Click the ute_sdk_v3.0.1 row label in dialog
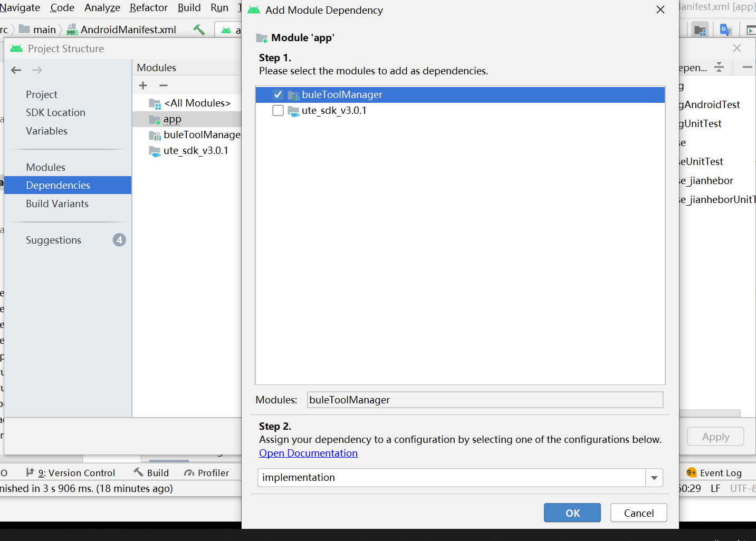The image size is (756, 541). tap(334, 111)
